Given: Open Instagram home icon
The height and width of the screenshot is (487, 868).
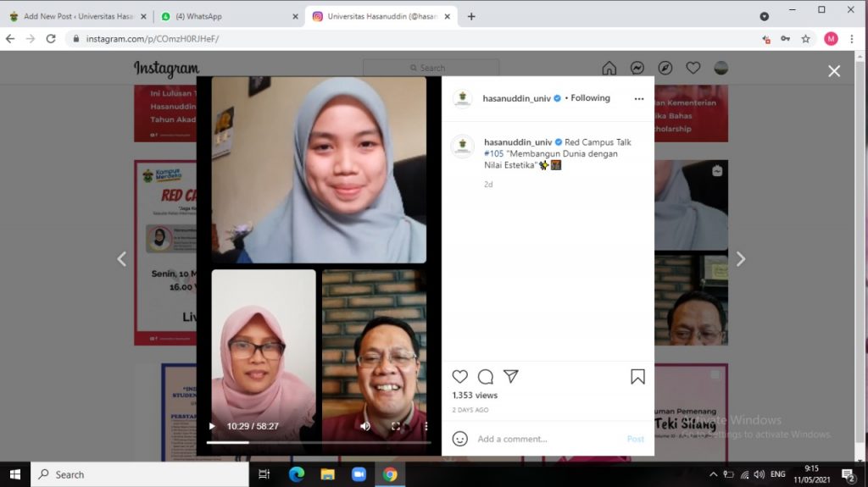Looking at the screenshot, I should click(609, 68).
